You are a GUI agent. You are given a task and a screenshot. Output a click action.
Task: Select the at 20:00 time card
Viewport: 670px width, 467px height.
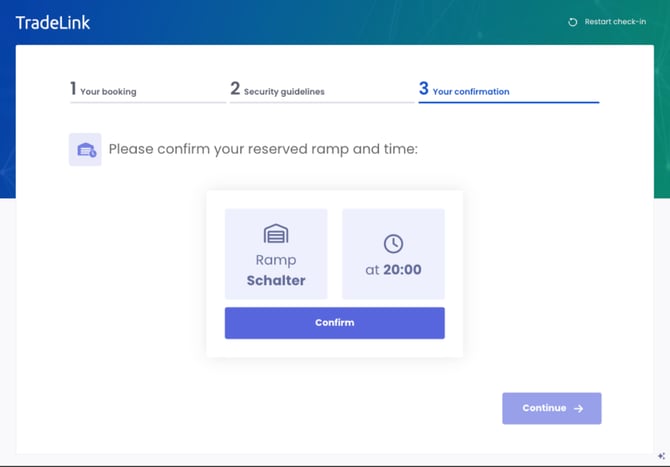coord(393,254)
